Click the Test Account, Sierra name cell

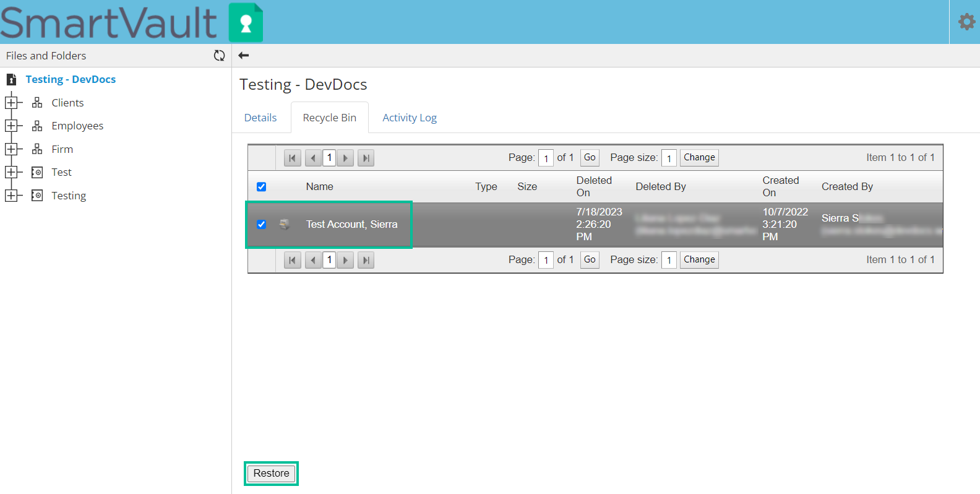point(351,224)
